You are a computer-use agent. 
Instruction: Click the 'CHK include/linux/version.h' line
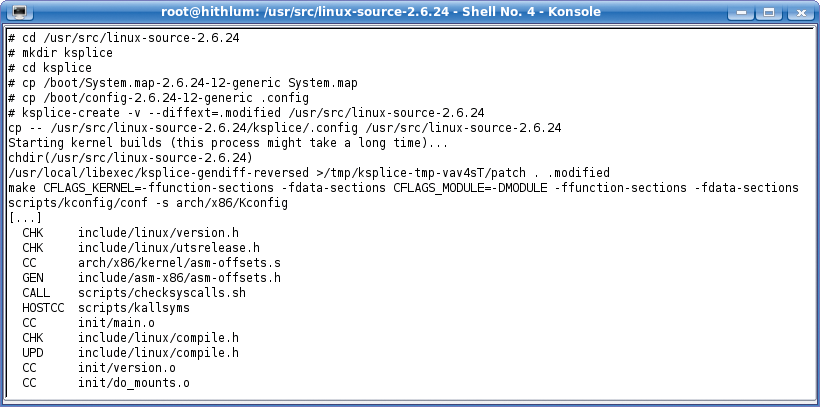pos(130,233)
